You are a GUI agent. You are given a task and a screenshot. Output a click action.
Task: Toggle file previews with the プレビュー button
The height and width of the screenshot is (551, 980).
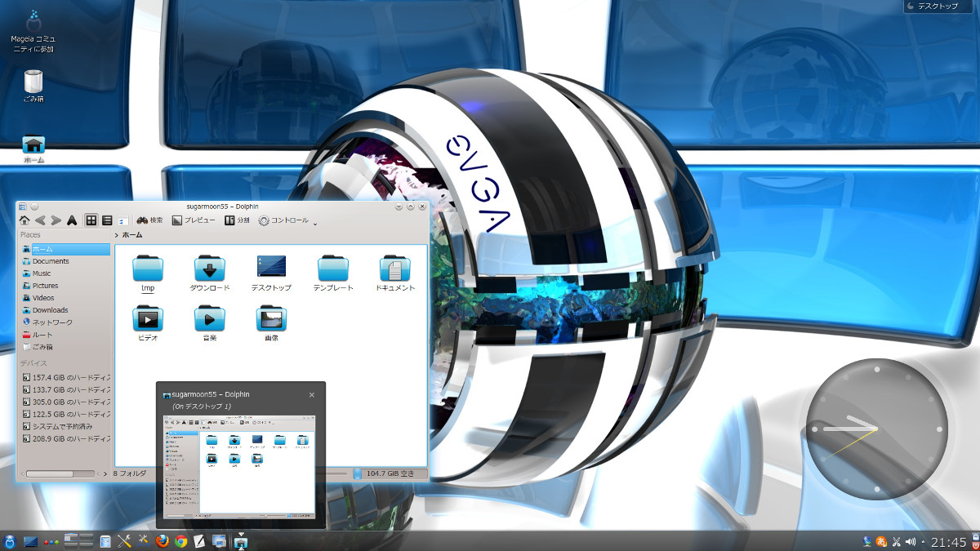(x=194, y=220)
